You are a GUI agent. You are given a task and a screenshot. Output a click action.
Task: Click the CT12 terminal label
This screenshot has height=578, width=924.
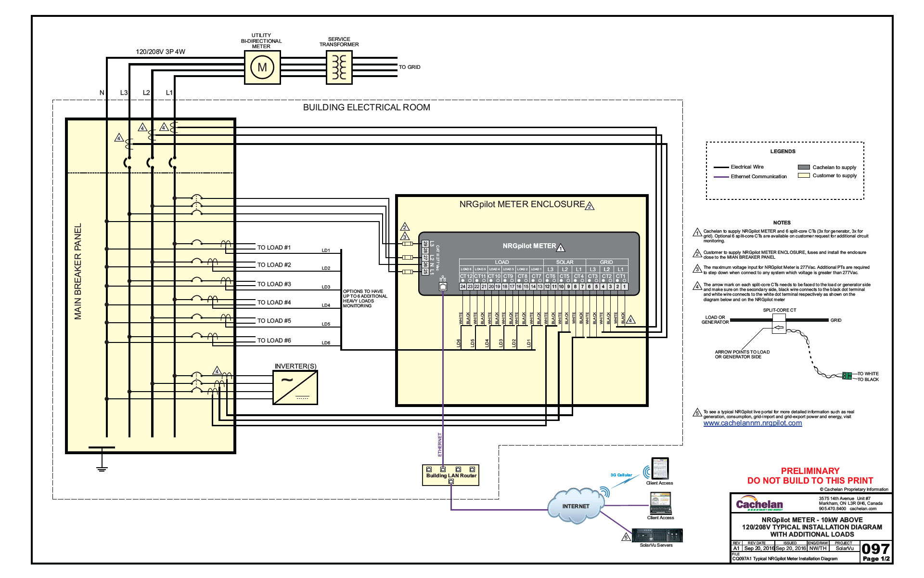(466, 276)
